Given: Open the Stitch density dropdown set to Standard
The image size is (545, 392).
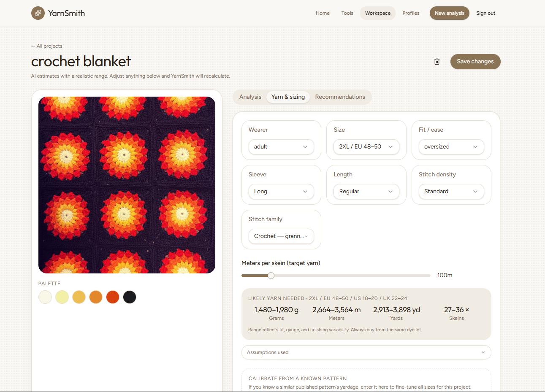Looking at the screenshot, I should pos(451,192).
